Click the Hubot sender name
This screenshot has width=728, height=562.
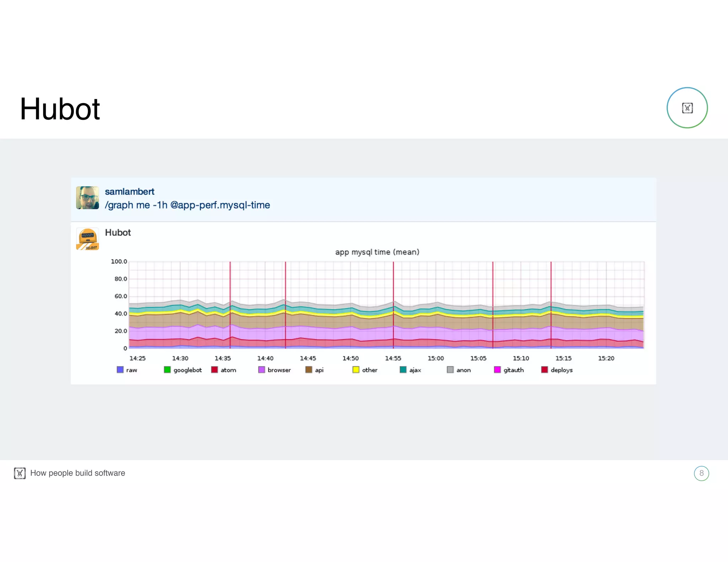click(118, 233)
